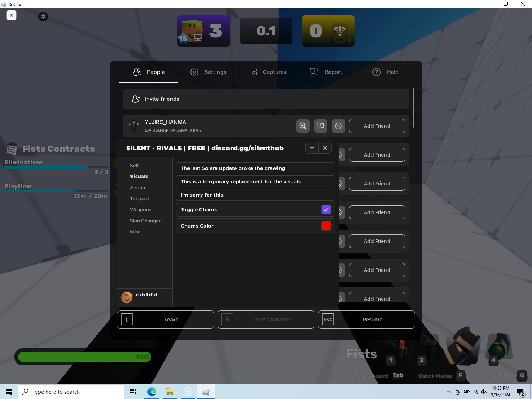Open the star-icon app in the taskbar
The image size is (532, 399).
188,392
